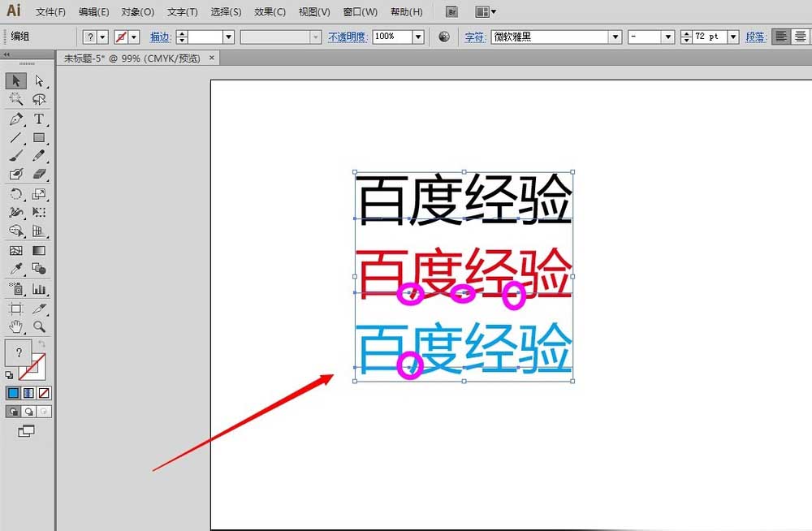Select the Shape Builder tool
The width and height of the screenshot is (812, 531).
(x=16, y=231)
